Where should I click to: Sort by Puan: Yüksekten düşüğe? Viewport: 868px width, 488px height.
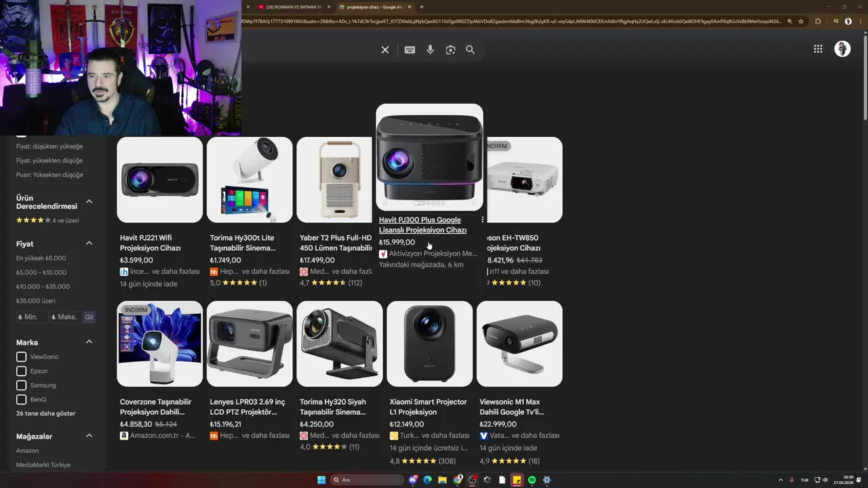[x=50, y=175]
